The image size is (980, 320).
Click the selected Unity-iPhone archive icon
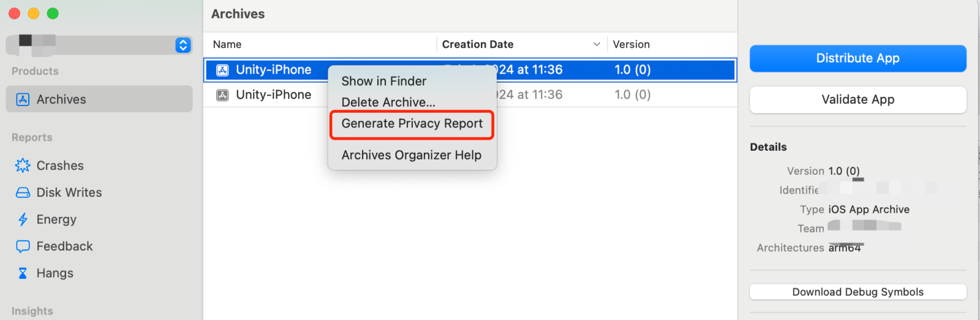223,70
